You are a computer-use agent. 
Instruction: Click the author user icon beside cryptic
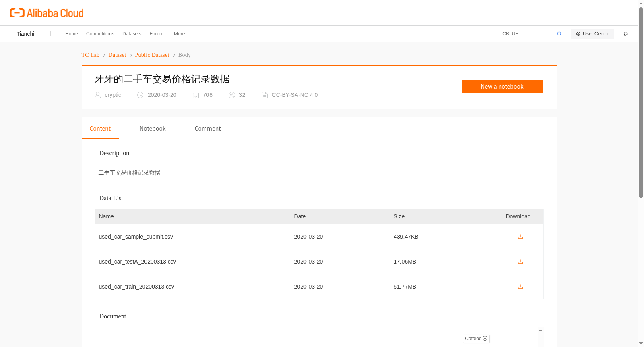[97, 95]
